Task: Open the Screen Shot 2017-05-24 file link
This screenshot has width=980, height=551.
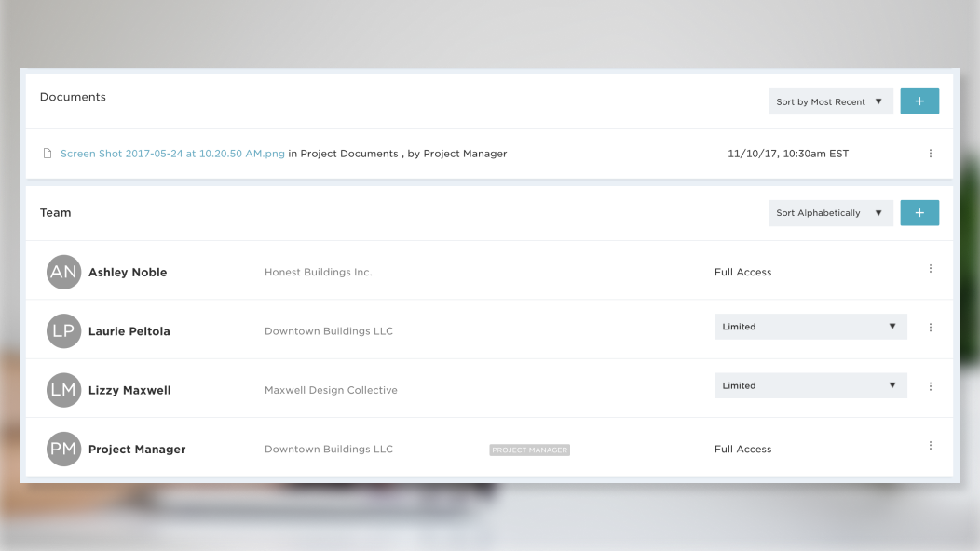Action: coord(172,154)
